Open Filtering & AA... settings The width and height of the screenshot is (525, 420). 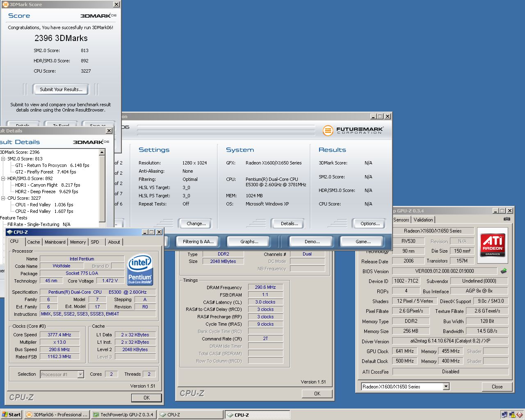[198, 242]
